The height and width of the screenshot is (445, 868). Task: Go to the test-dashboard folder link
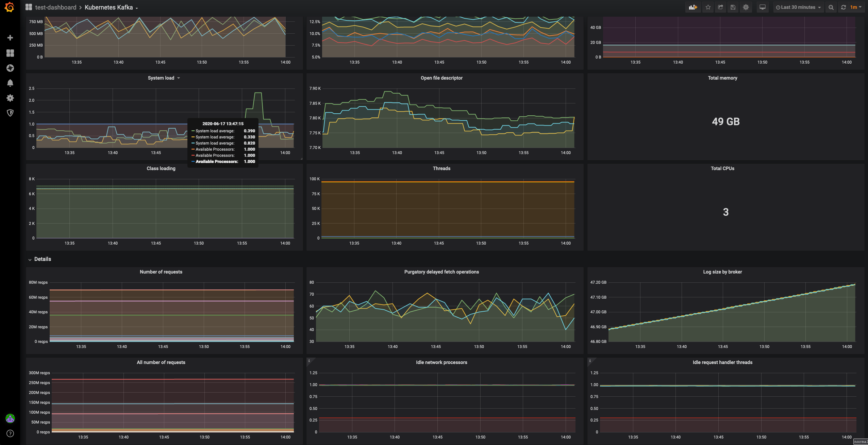click(55, 7)
